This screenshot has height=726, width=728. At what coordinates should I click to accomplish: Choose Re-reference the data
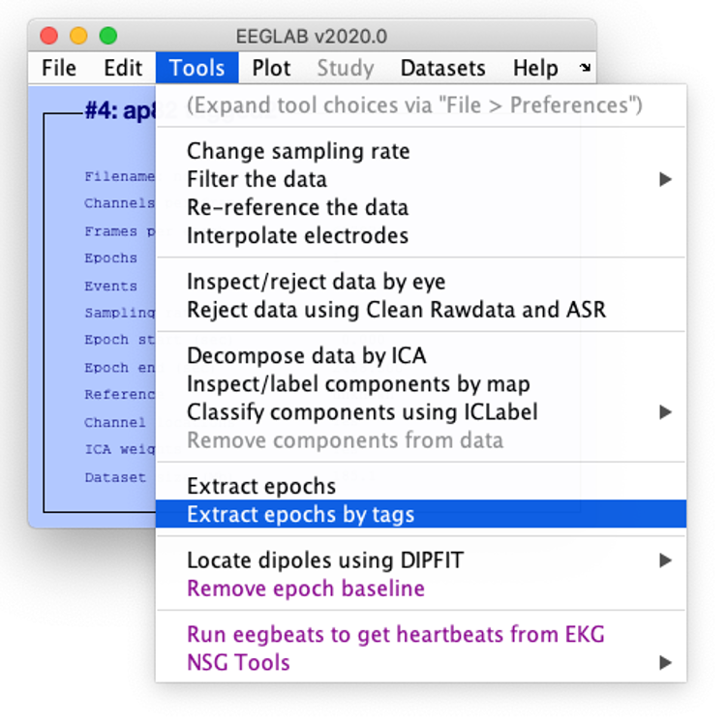pyautogui.click(x=297, y=207)
